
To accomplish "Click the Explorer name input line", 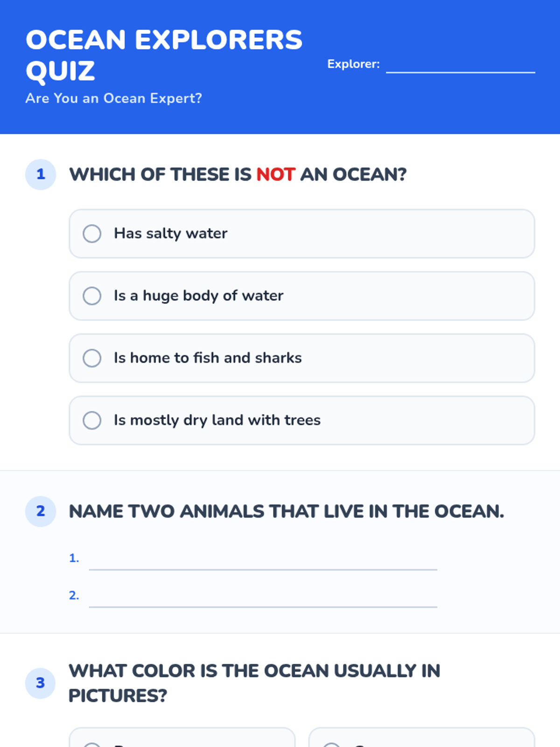I will pyautogui.click(x=460, y=64).
